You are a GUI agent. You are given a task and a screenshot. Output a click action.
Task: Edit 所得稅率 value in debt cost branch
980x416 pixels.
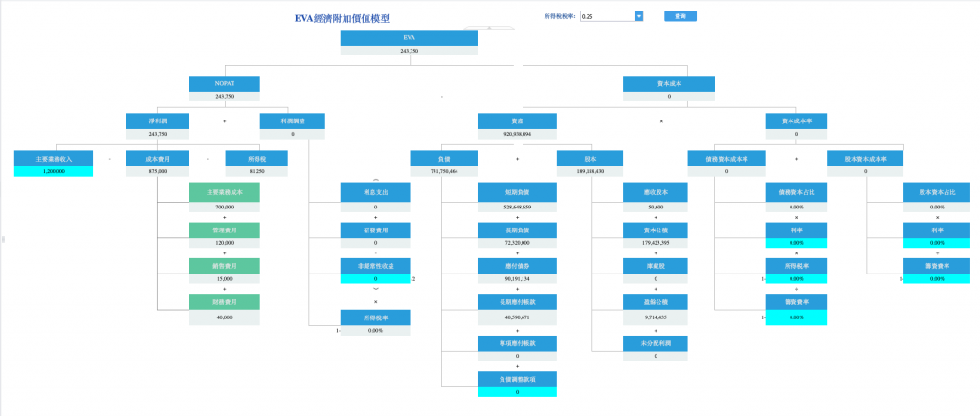point(796,279)
